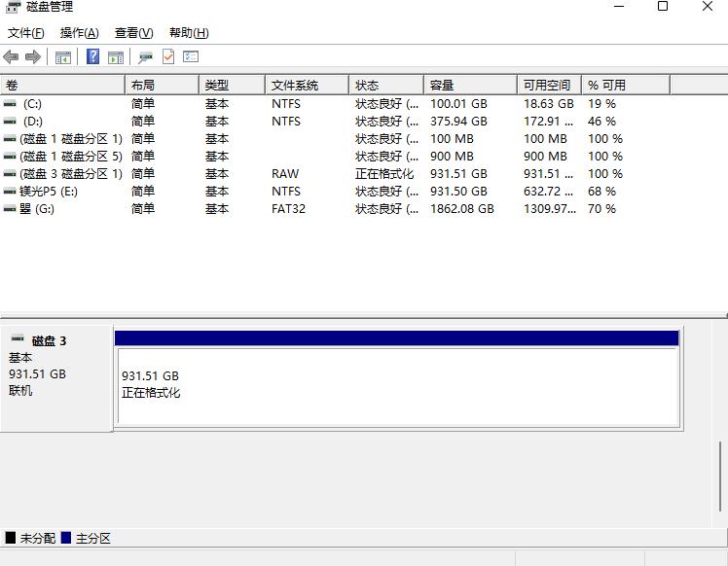Sort by the 卷 column header
The height and width of the screenshot is (566, 728).
click(62, 86)
